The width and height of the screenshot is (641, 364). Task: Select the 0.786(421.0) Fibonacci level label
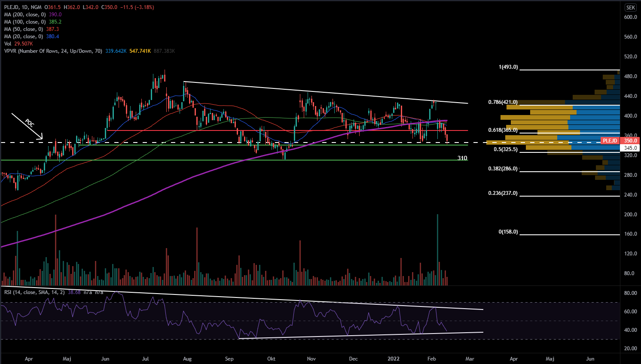(x=503, y=102)
